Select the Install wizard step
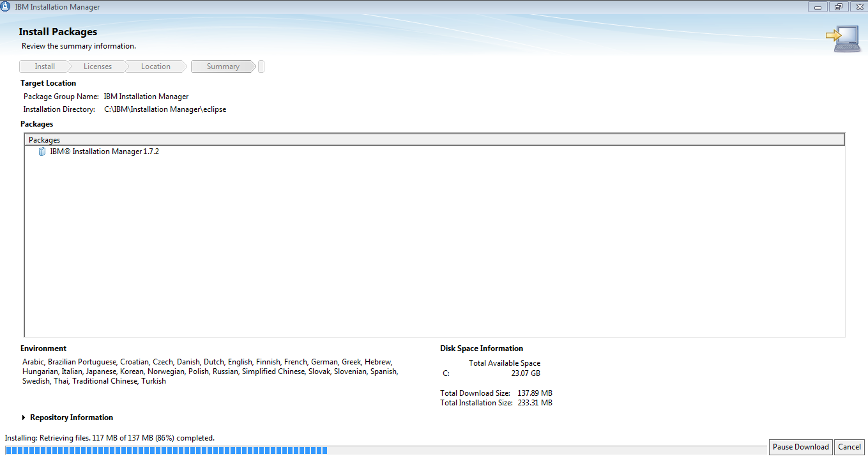This screenshot has height=461, width=868. 45,66
